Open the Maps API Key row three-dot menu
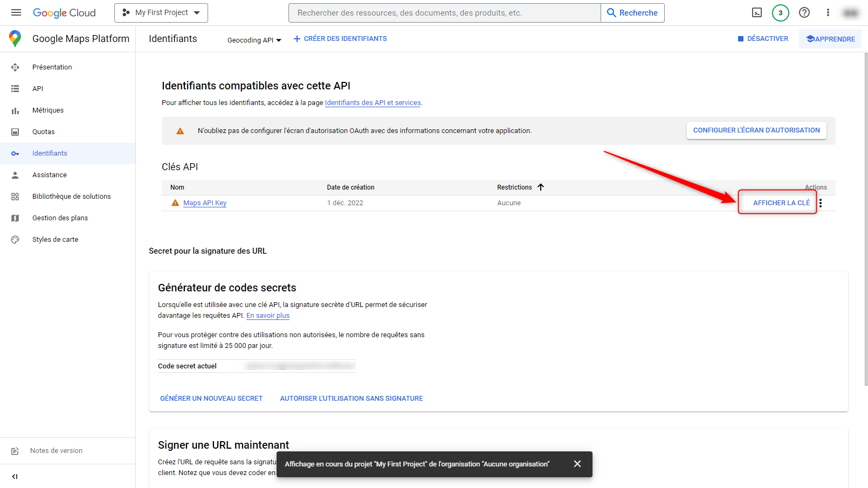 coord(821,203)
